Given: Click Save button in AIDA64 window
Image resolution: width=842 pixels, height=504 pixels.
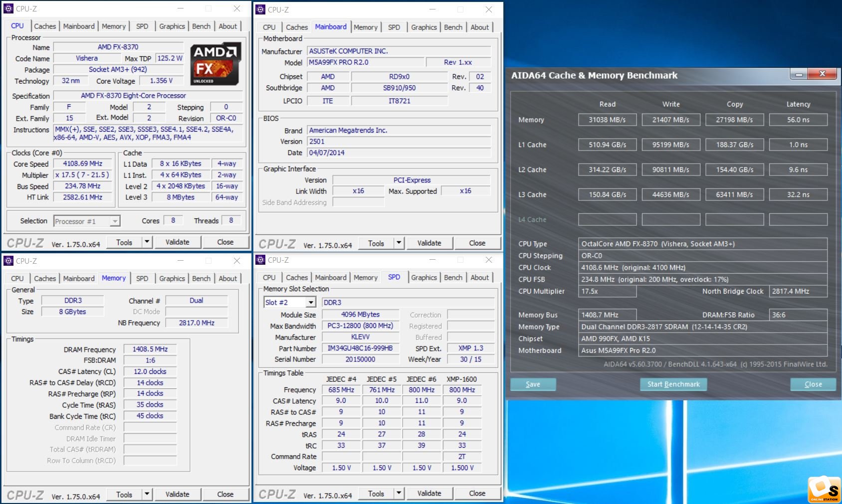Looking at the screenshot, I should 533,384.
